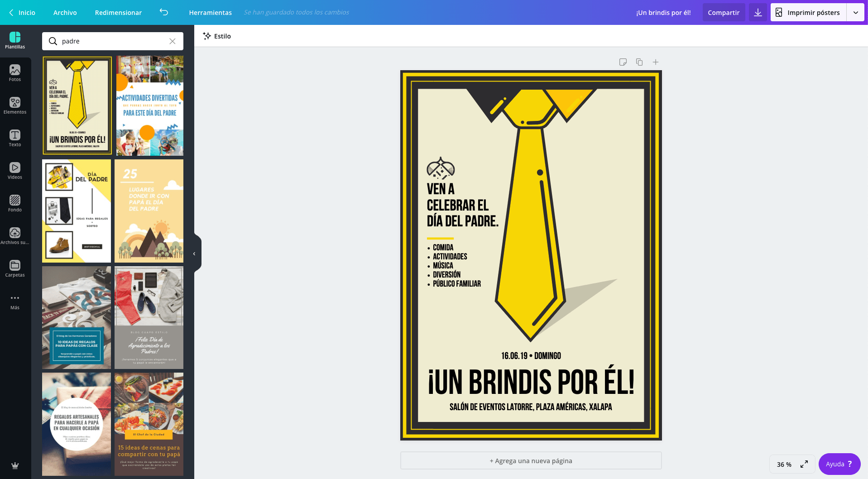Screen dimensions: 868x479
Task: Select the Regalos artesanales template
Action: pyautogui.click(x=77, y=424)
